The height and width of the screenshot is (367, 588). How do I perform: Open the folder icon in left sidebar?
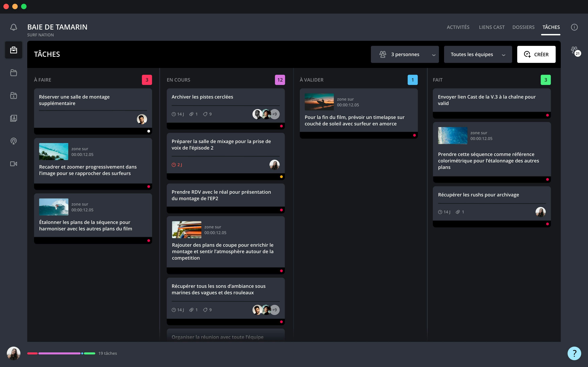point(14,73)
